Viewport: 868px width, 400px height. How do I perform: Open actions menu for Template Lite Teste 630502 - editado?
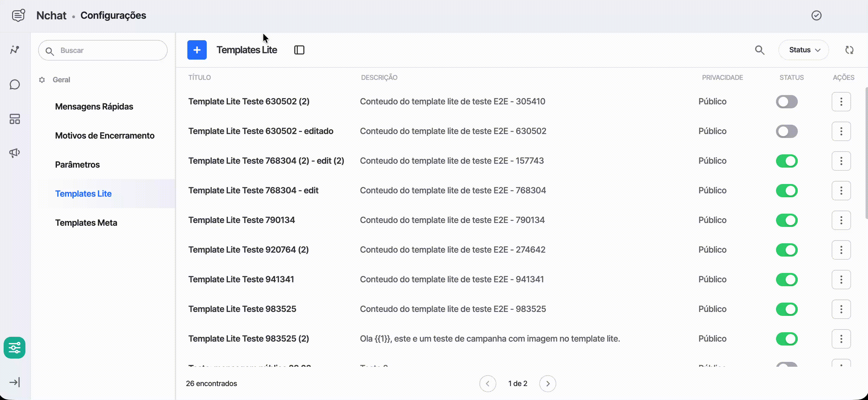pos(841,131)
